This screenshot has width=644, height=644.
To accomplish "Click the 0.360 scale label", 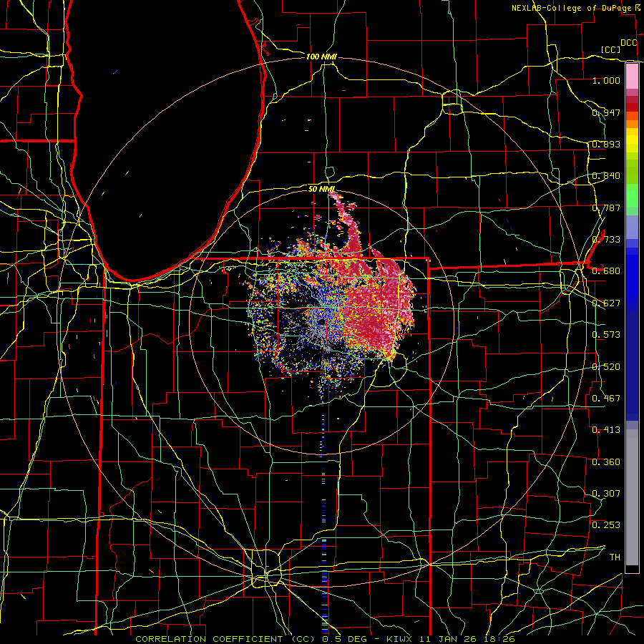I will point(606,462).
